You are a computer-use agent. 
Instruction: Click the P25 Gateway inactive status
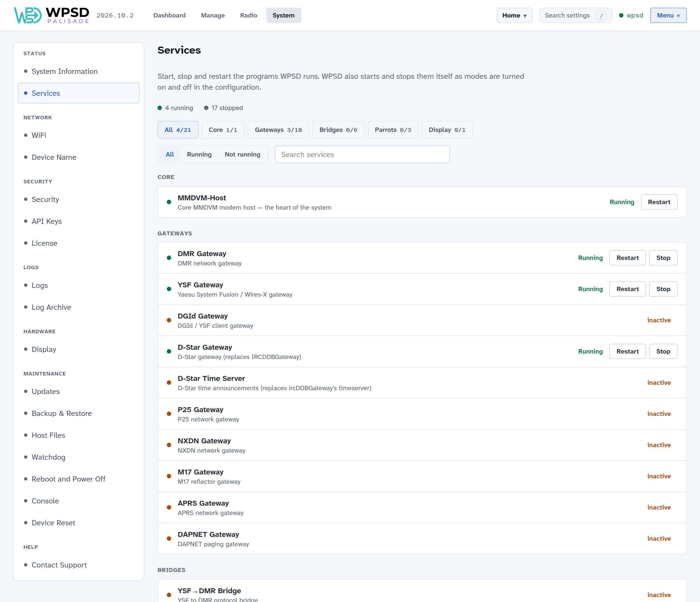coord(659,414)
